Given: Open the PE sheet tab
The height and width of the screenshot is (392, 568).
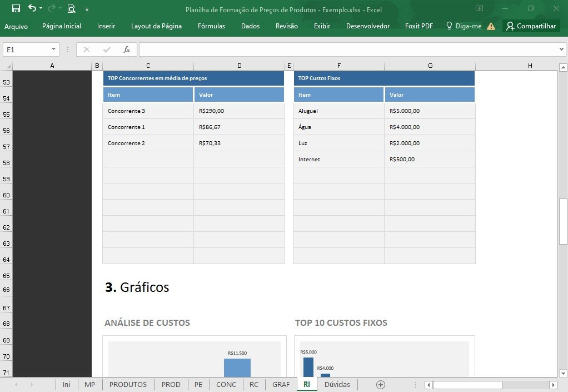Looking at the screenshot, I should [x=198, y=384].
